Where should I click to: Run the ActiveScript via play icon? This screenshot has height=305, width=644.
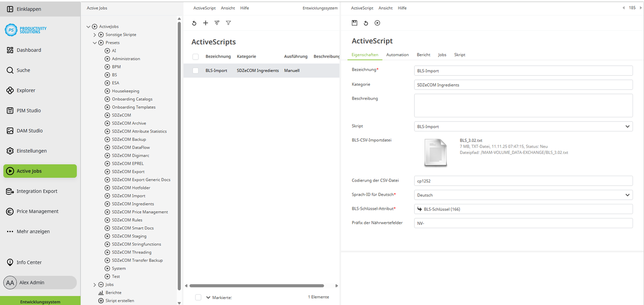[377, 23]
